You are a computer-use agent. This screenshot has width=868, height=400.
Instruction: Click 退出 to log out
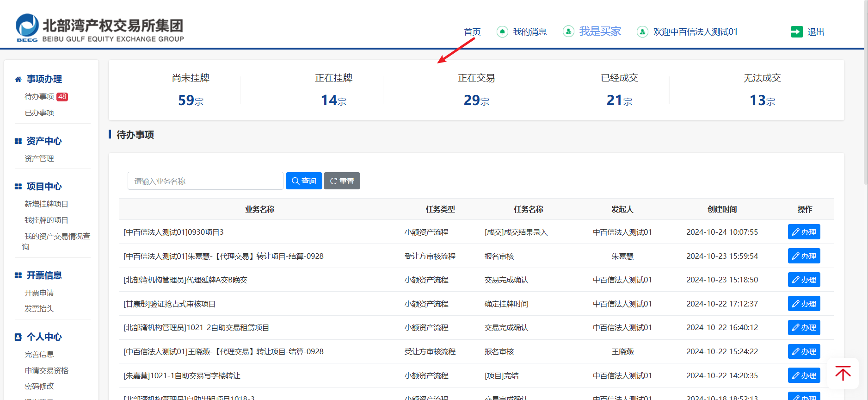click(816, 32)
